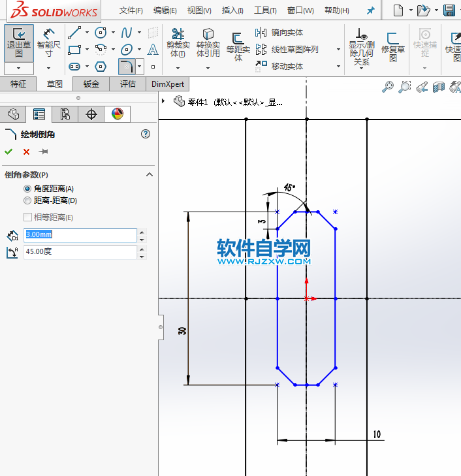This screenshot has width=461, height=476.
Task: Open the View (视图) menu
Action: (x=199, y=10)
